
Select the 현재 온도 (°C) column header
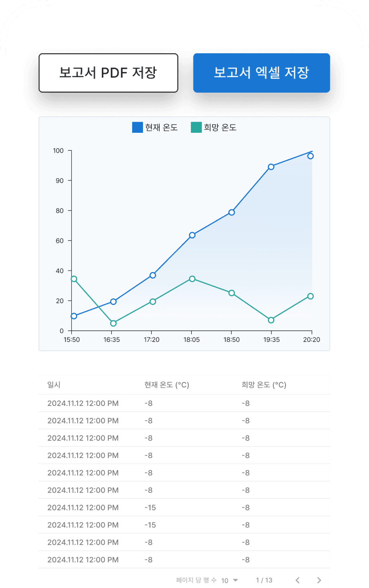point(166,385)
